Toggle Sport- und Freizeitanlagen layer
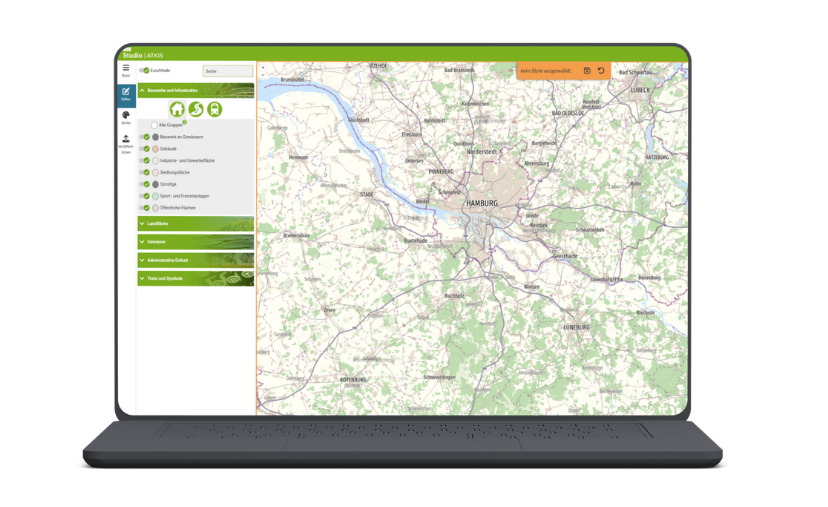This screenshot has height=507, width=828. point(145,196)
